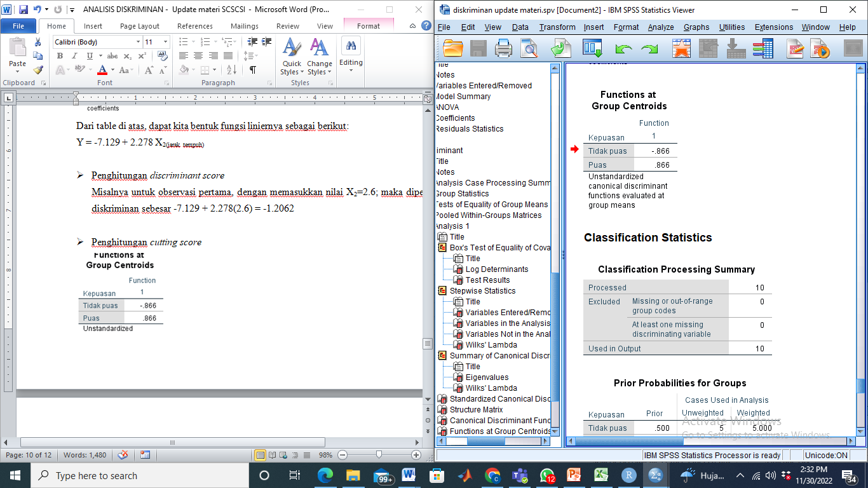Toggle Bold formatting in Word ribbon
This screenshot has width=868, height=488.
pyautogui.click(x=60, y=56)
